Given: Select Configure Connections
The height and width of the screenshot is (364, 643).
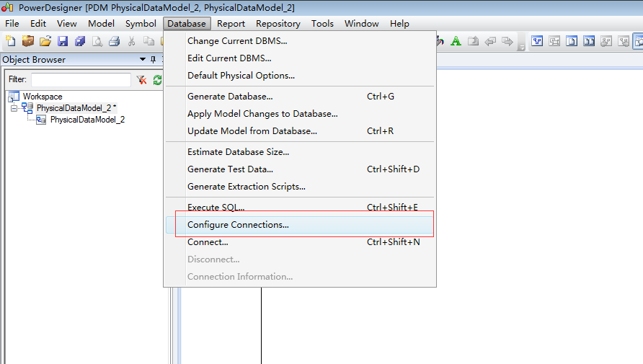Looking at the screenshot, I should point(300,225).
